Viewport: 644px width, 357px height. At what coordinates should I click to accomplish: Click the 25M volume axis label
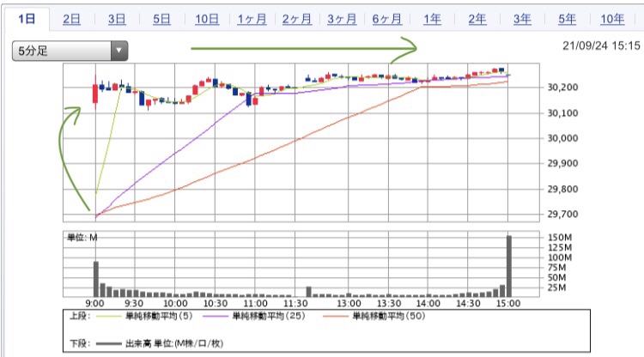pyautogui.click(x=557, y=287)
